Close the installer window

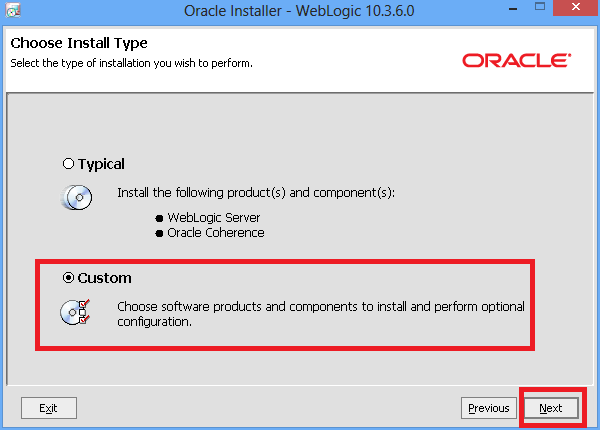(576, 7)
